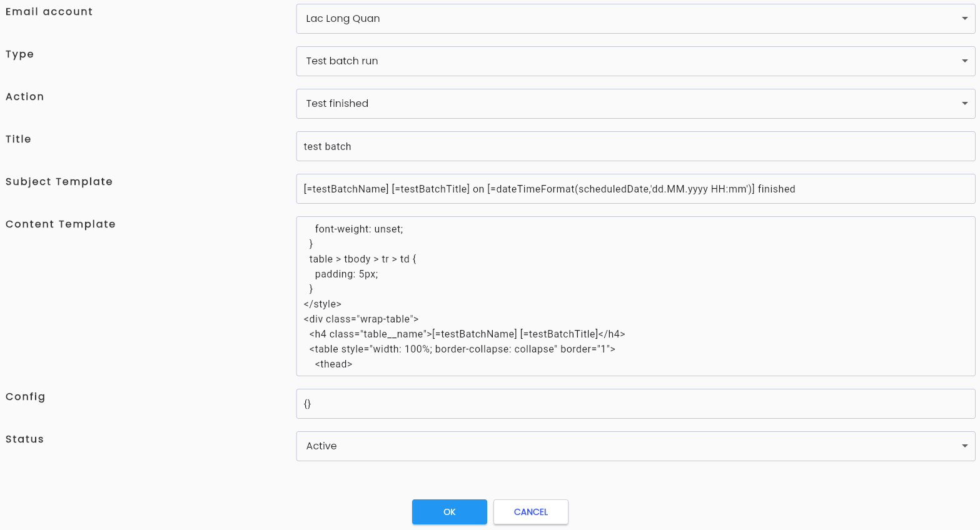Click inside the Subject Template field
Screen dimensions: 980x530
pyautogui.click(x=635, y=189)
